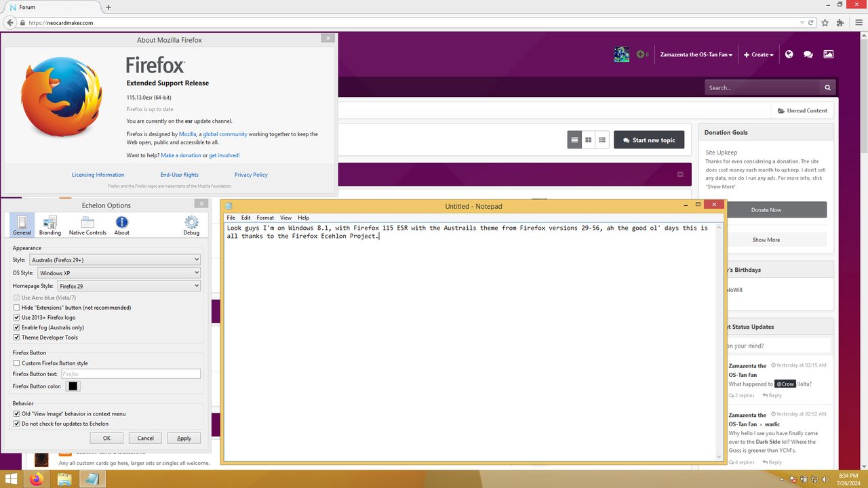
Task: Change OS Style from Windows XP dropdown
Action: [119, 272]
